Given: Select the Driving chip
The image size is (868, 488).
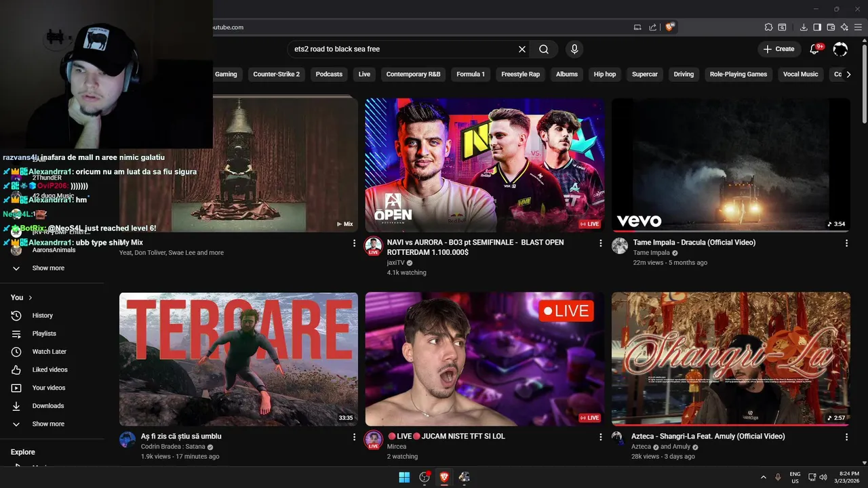Looking at the screenshot, I should click(684, 74).
